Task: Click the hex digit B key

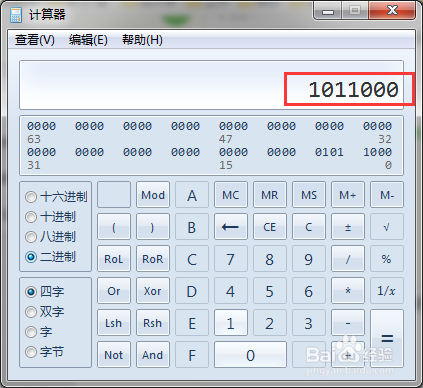Action: coord(192,227)
